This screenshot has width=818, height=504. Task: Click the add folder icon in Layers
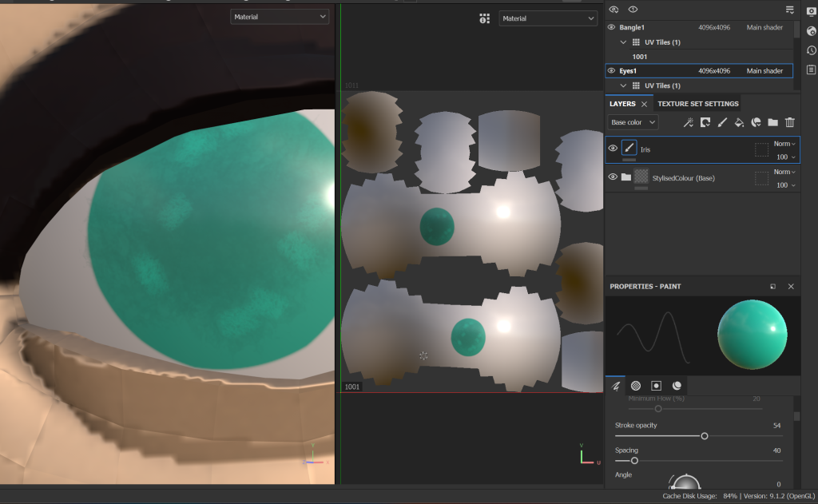[772, 122]
